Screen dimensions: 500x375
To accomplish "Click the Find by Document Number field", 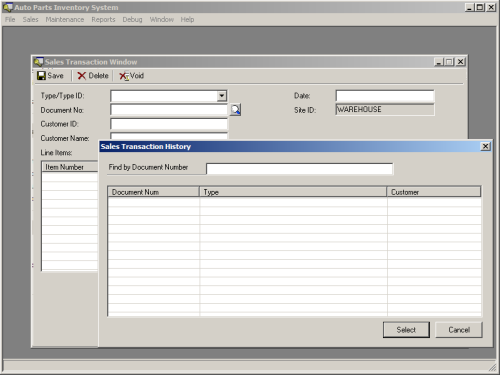I will (299, 169).
